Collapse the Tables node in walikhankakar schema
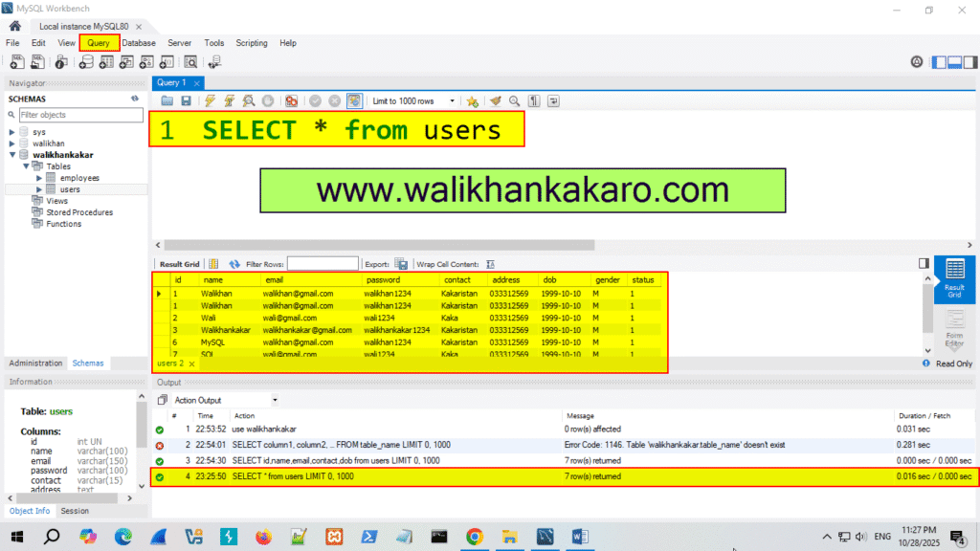The width and height of the screenshot is (980, 551). tap(27, 165)
